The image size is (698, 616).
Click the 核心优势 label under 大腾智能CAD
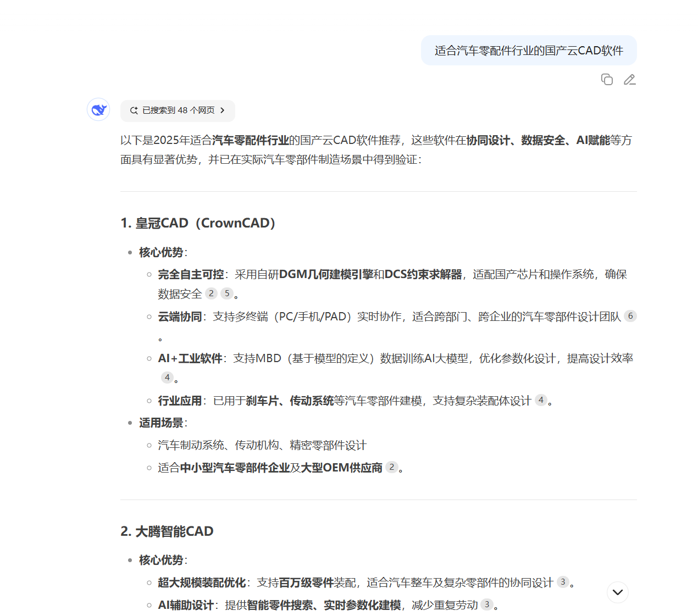tap(161, 560)
